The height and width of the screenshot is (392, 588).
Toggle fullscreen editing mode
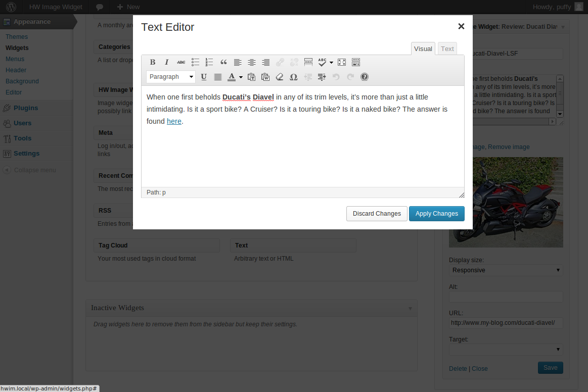coord(342,62)
